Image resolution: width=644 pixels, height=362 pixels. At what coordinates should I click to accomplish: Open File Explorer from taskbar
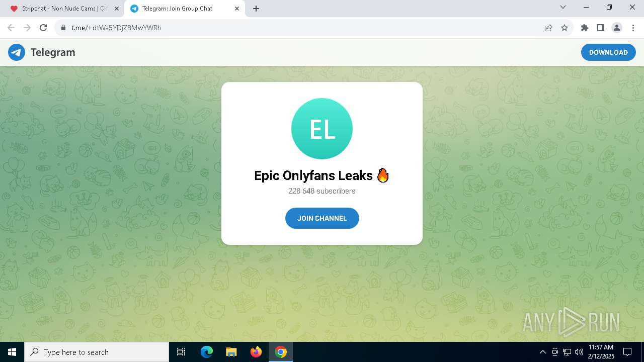(231, 352)
